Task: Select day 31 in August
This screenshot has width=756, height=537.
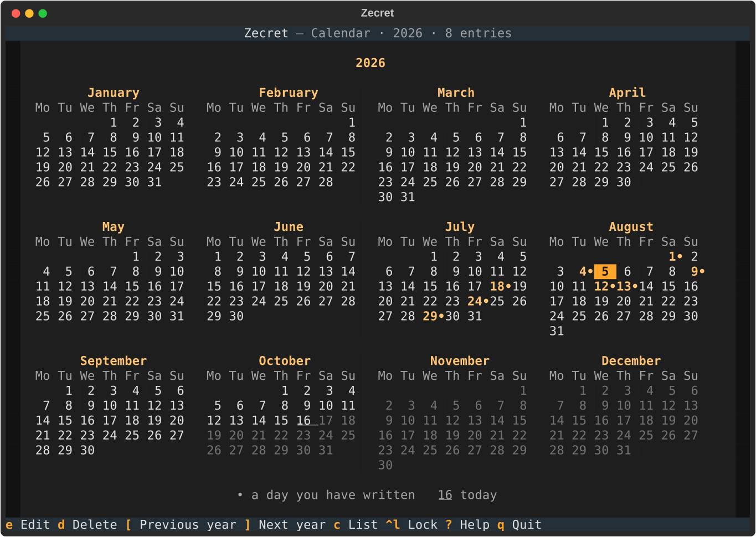Action: pos(557,331)
